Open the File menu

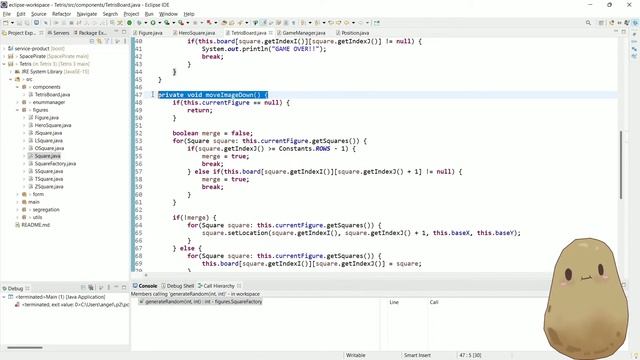pos(7,14)
